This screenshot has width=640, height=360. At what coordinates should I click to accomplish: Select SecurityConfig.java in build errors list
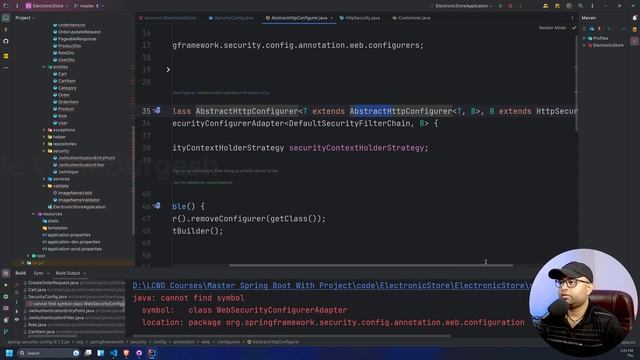pyautogui.click(x=47, y=297)
